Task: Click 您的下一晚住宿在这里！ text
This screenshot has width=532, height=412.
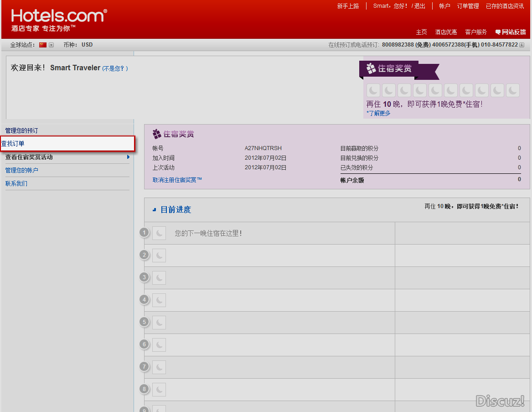Action: (208, 233)
